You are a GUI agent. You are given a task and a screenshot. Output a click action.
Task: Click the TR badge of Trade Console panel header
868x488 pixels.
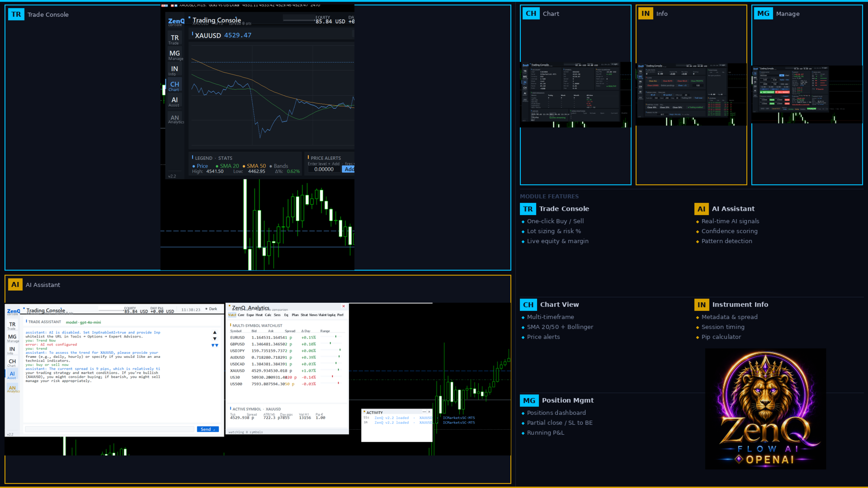(x=16, y=14)
